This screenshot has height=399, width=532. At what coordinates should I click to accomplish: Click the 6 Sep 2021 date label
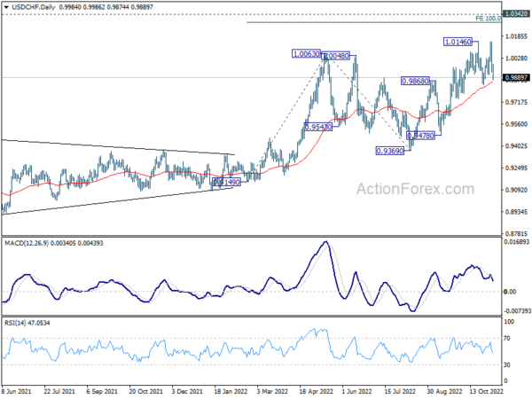pos(102,391)
